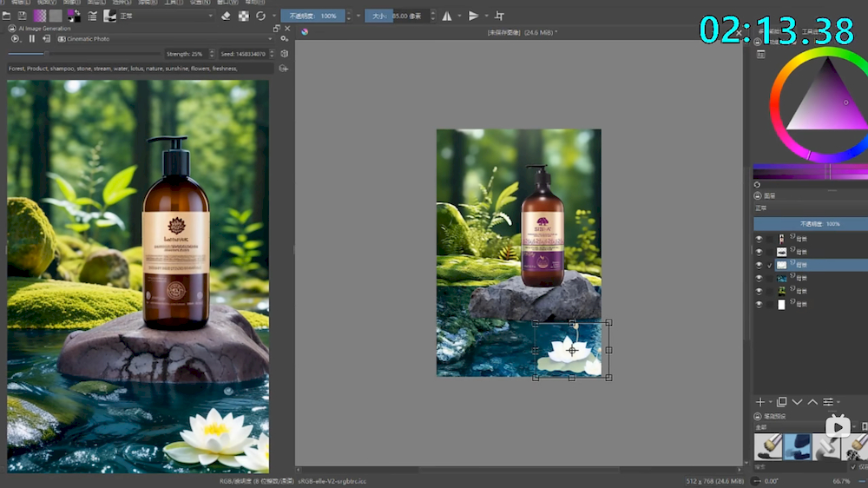The image size is (868, 488).
Task: Hide the selected highlighted layer
Action: (759, 266)
